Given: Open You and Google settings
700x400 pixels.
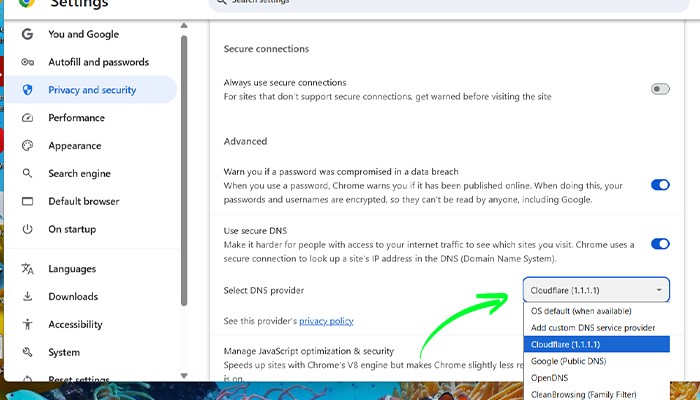Looking at the screenshot, I should pos(83,34).
